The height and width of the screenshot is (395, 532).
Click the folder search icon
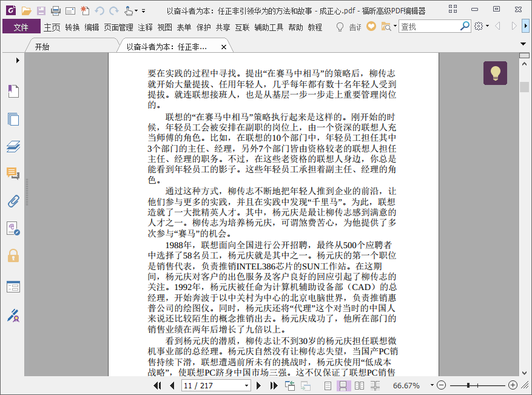(386, 26)
